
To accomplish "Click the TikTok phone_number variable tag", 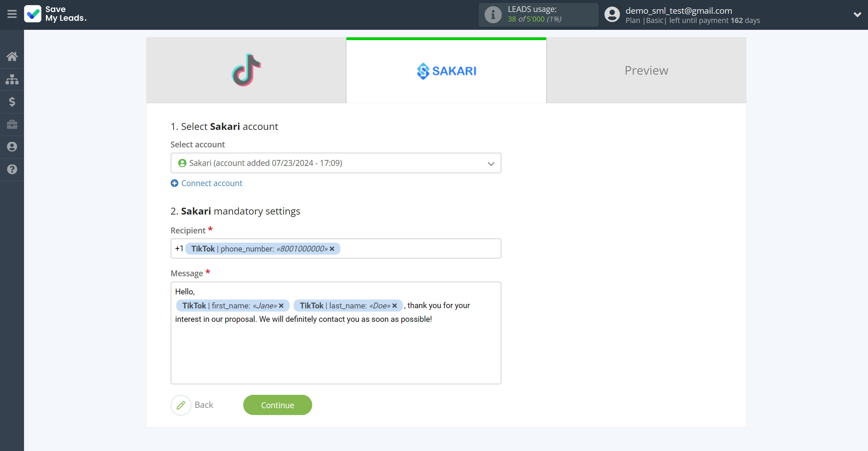I will point(262,249).
